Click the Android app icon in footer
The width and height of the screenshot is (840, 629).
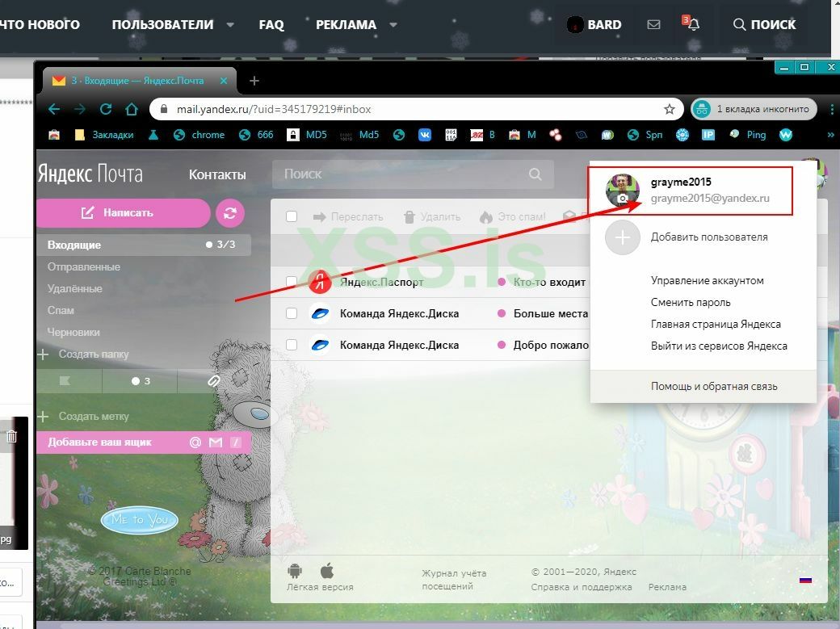[x=295, y=571]
